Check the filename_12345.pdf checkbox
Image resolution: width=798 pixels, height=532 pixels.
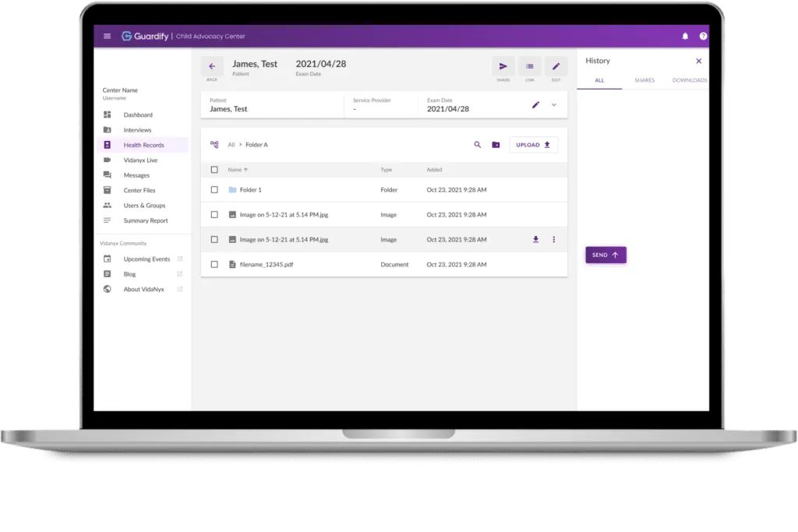(214, 265)
